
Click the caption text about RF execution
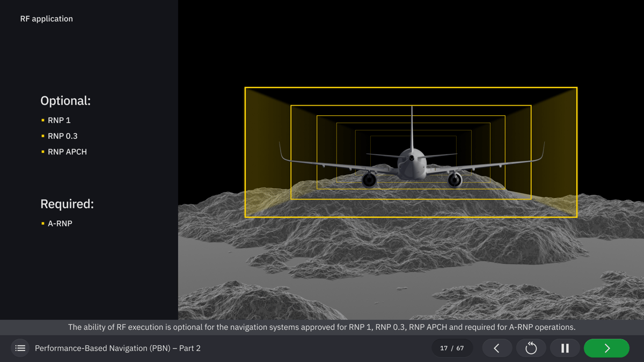click(322, 327)
